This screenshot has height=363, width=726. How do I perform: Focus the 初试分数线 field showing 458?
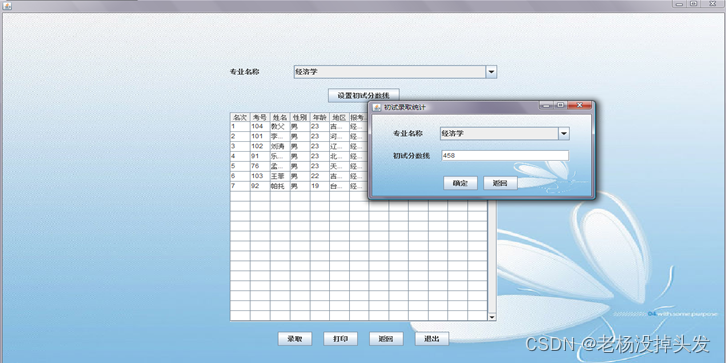point(505,156)
